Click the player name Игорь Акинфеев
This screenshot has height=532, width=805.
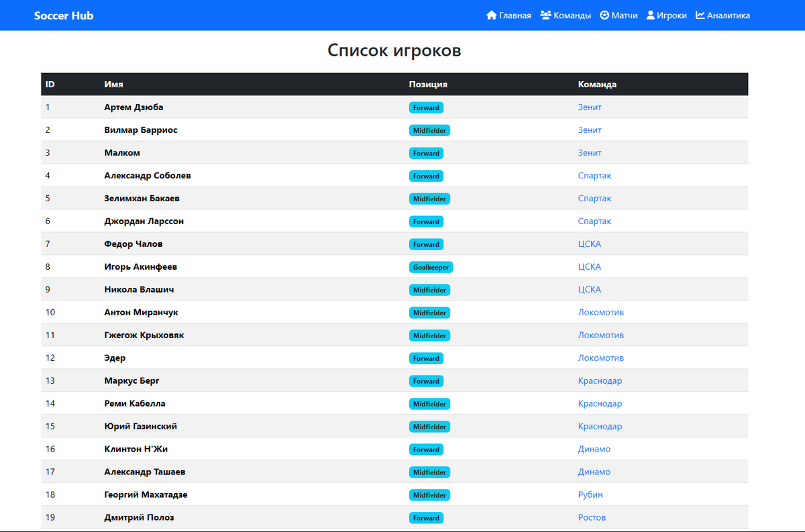point(141,267)
